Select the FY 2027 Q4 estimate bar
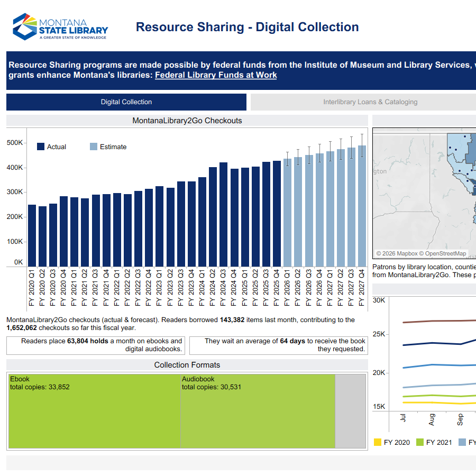This screenshot has width=476, height=476. point(362,206)
